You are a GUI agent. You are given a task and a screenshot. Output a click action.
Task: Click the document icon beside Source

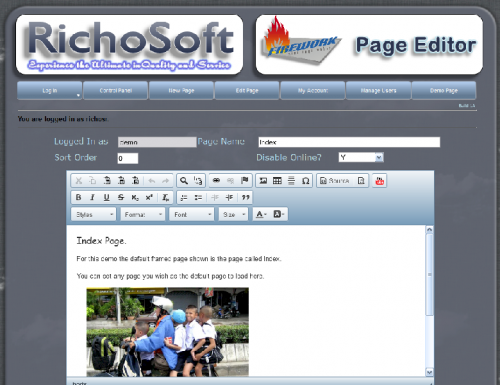(361, 181)
